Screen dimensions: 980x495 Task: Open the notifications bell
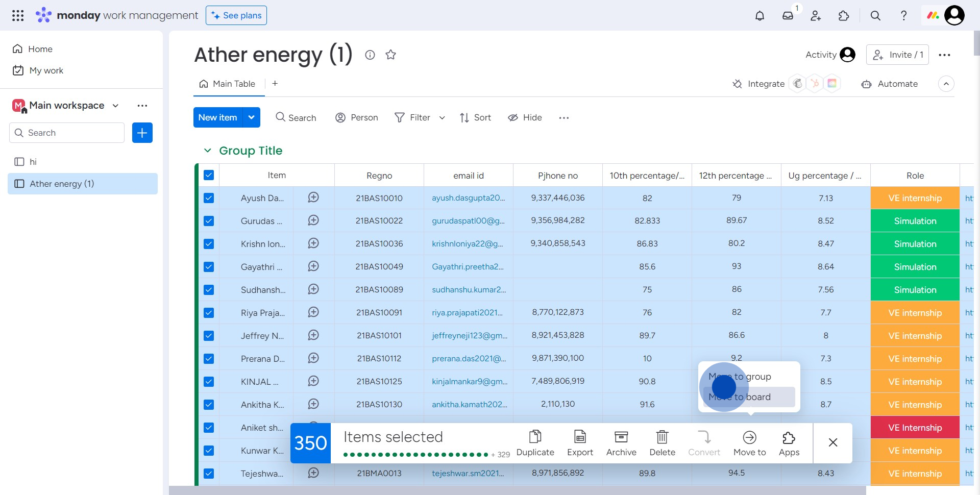click(759, 16)
